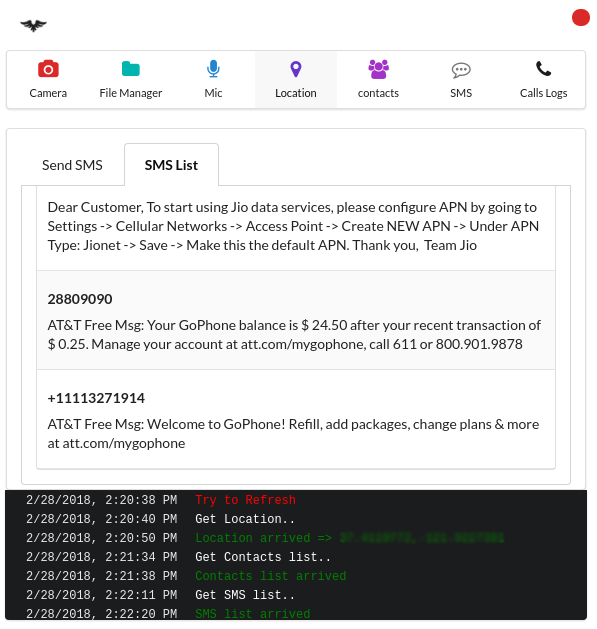
Task: Click the 'Try to Refresh' log entry
Action: [x=245, y=500]
